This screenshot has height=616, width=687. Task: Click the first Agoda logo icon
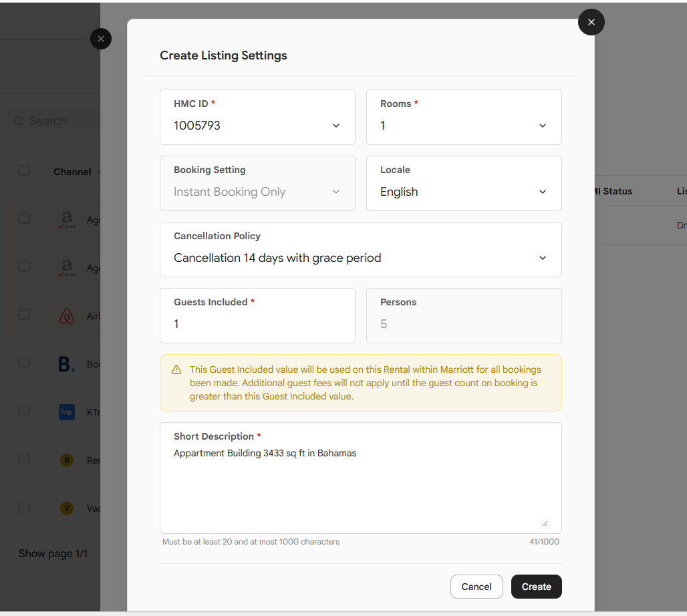(67, 220)
